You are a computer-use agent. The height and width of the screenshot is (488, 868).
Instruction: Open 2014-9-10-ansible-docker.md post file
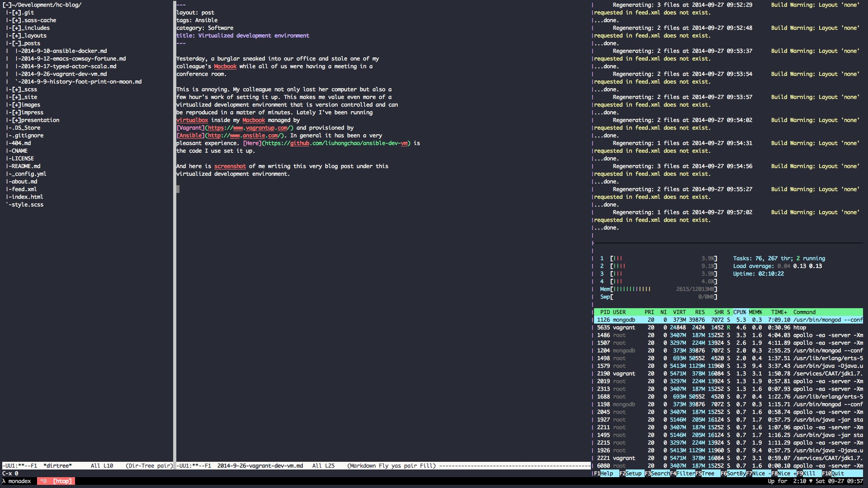pos(64,51)
